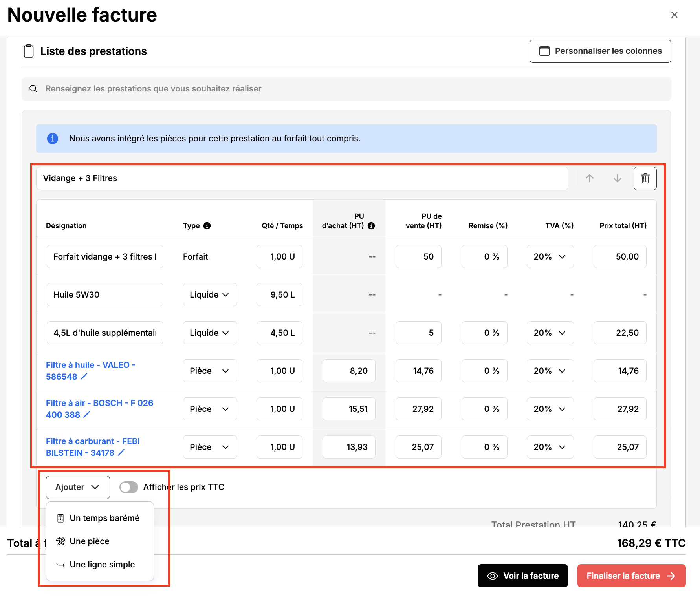Edit Filtre à air BOSCH with pencil icon
The width and height of the screenshot is (700, 596).
point(86,415)
